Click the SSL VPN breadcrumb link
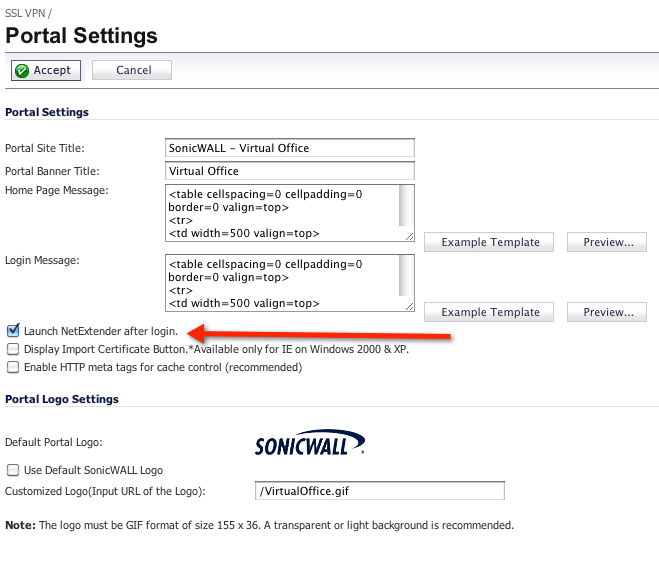 coord(25,13)
